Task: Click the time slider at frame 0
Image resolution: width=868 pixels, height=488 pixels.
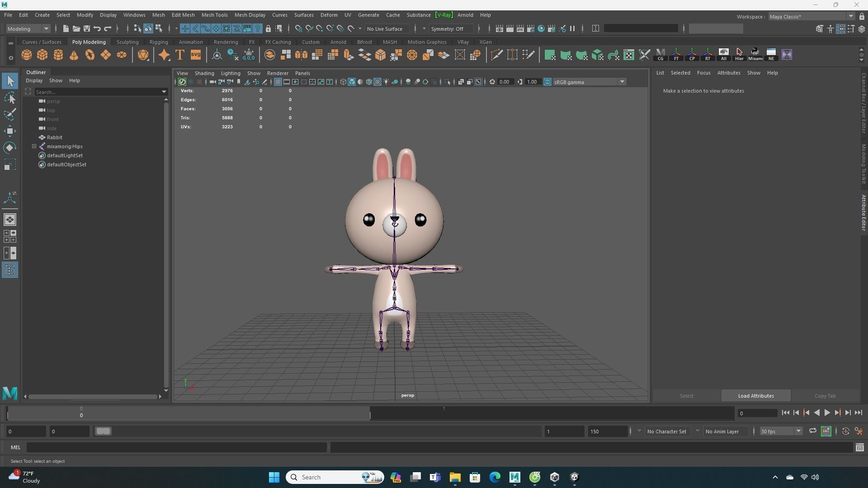Action: coord(81,413)
